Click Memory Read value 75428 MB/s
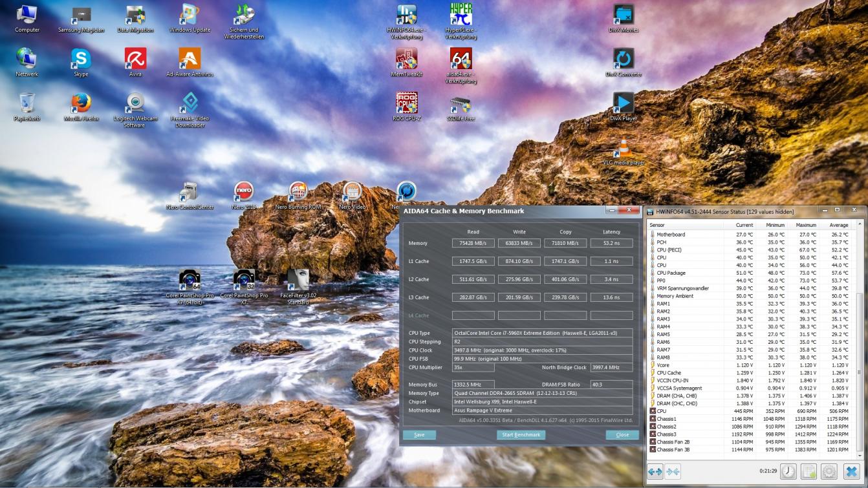Image resolution: width=868 pixels, height=488 pixels. 473,243
